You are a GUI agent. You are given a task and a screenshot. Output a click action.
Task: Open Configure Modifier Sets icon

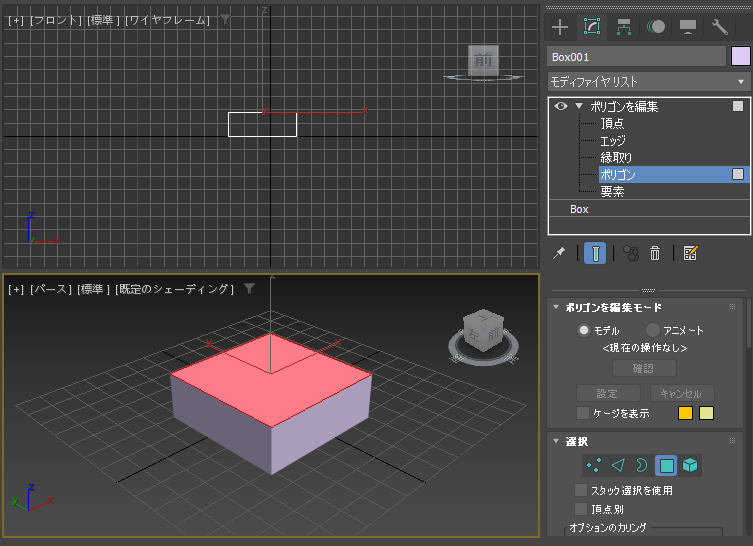coord(690,253)
